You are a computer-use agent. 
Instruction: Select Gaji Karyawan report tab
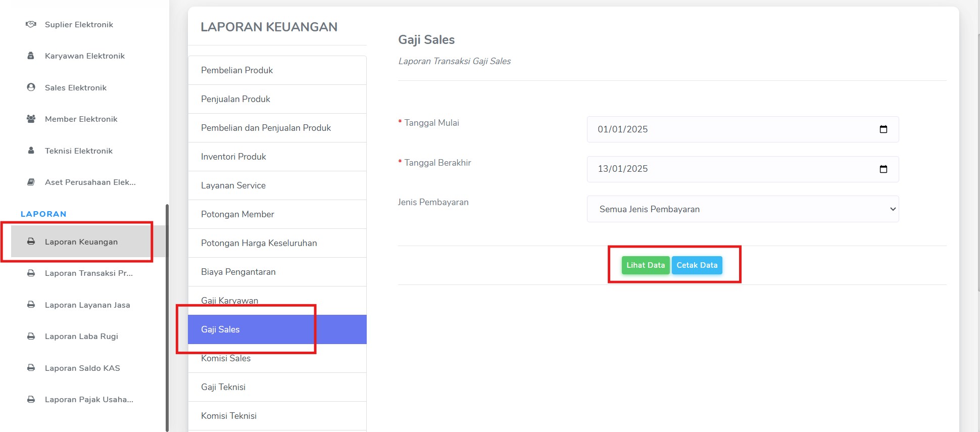(x=277, y=301)
